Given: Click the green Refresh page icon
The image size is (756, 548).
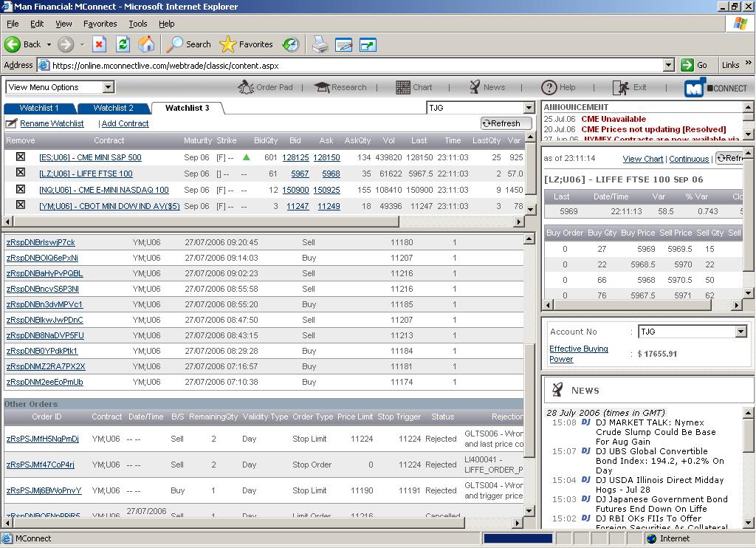Looking at the screenshot, I should [123, 44].
